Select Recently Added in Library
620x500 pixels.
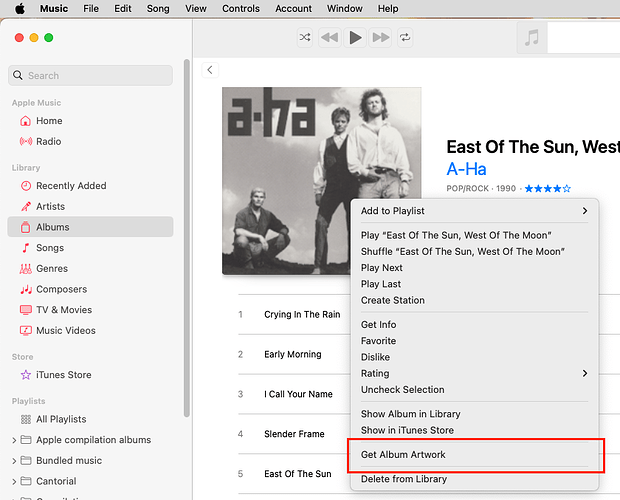click(70, 186)
